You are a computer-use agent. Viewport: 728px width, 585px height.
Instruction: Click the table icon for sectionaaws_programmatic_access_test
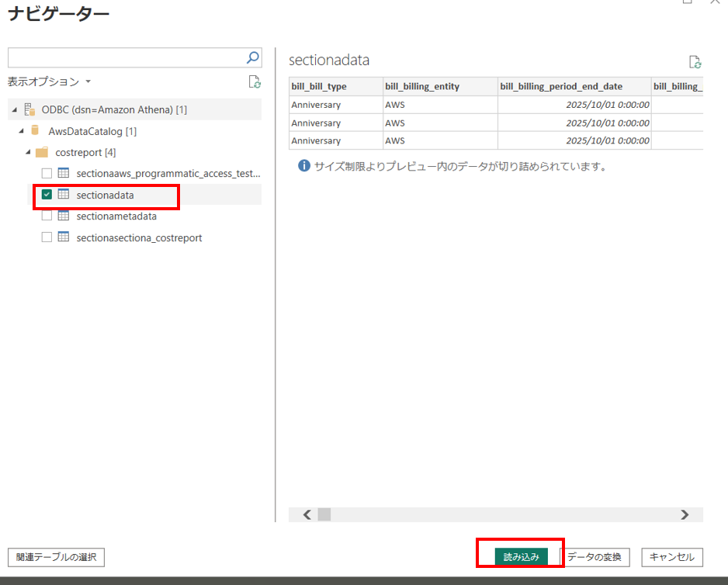(x=64, y=173)
